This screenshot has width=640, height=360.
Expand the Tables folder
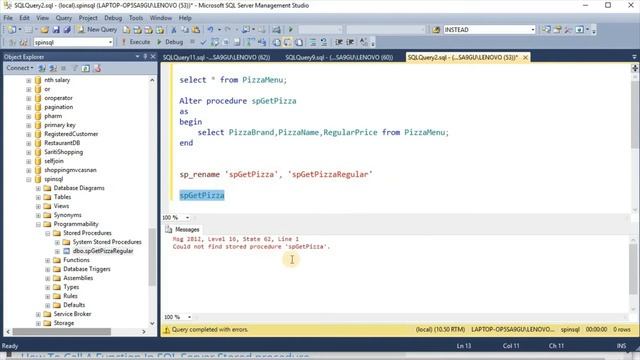[x=38, y=197]
